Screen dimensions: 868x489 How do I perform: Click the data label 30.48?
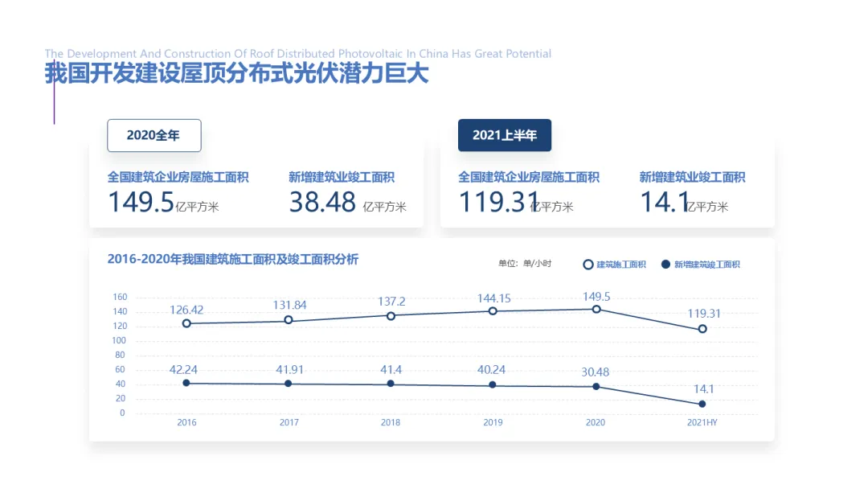point(595,372)
